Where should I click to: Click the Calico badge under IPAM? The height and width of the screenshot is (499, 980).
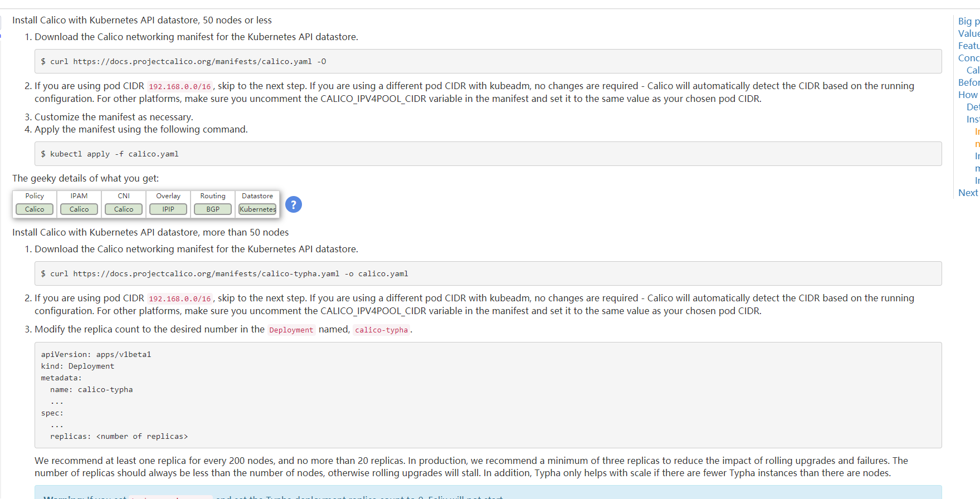click(x=79, y=209)
